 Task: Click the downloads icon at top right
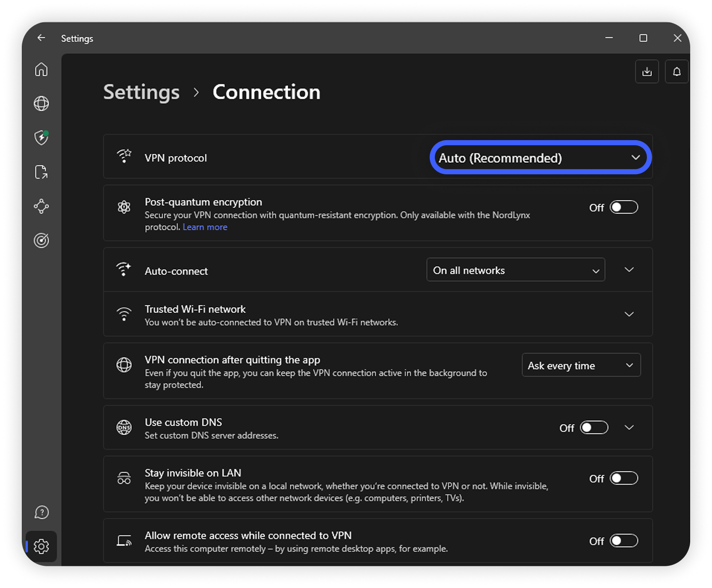point(647,72)
